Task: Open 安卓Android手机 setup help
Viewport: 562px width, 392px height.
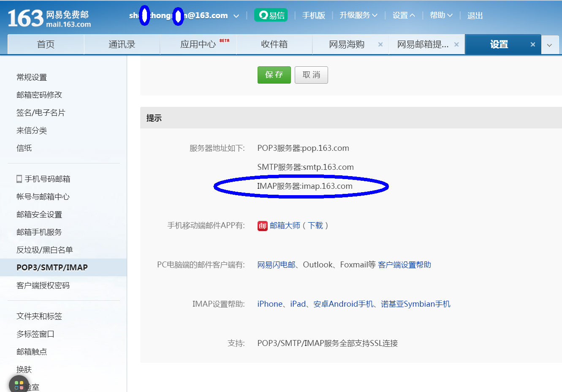Action: (343, 304)
